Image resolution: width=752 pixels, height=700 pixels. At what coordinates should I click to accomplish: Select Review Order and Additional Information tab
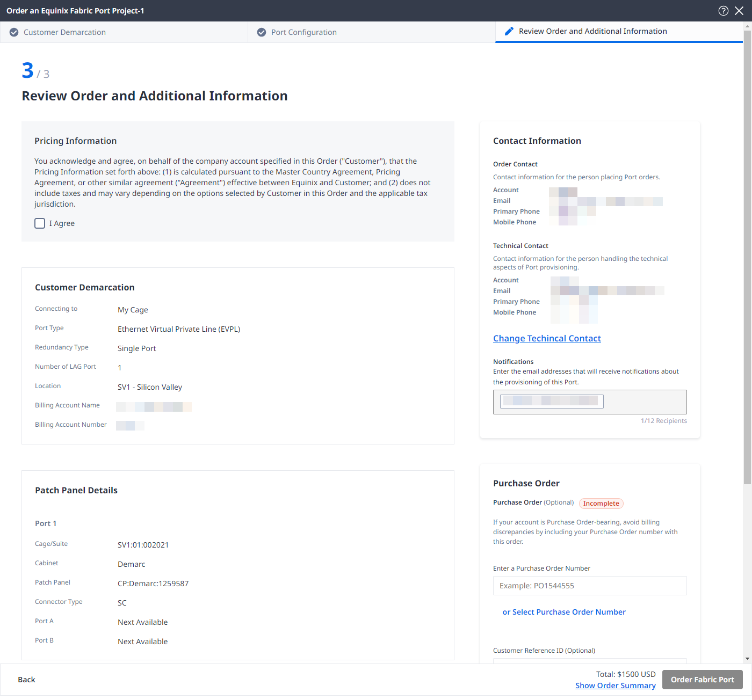(619, 32)
